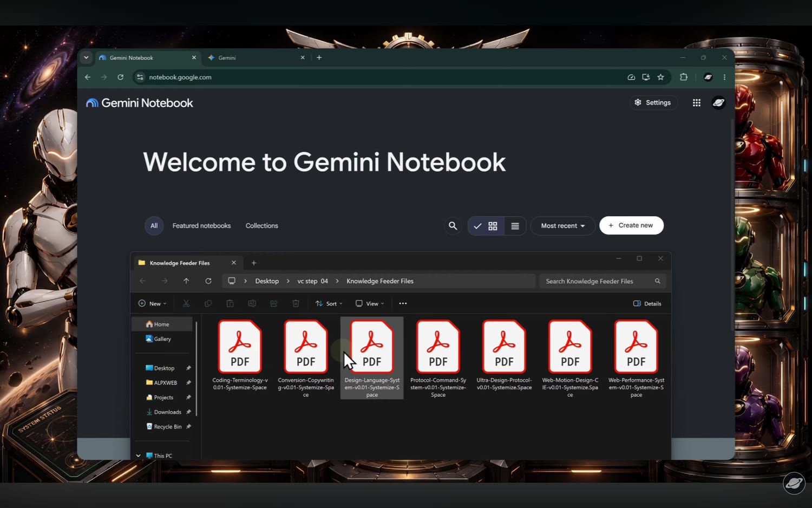This screenshot has height=508, width=812.
Task: Select the Web-Motion-Design PDF file
Action: tap(570, 359)
